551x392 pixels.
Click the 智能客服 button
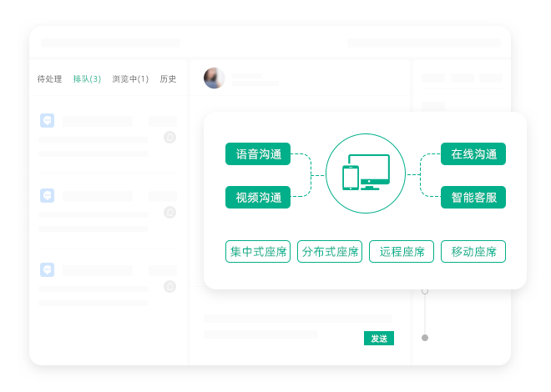click(473, 198)
